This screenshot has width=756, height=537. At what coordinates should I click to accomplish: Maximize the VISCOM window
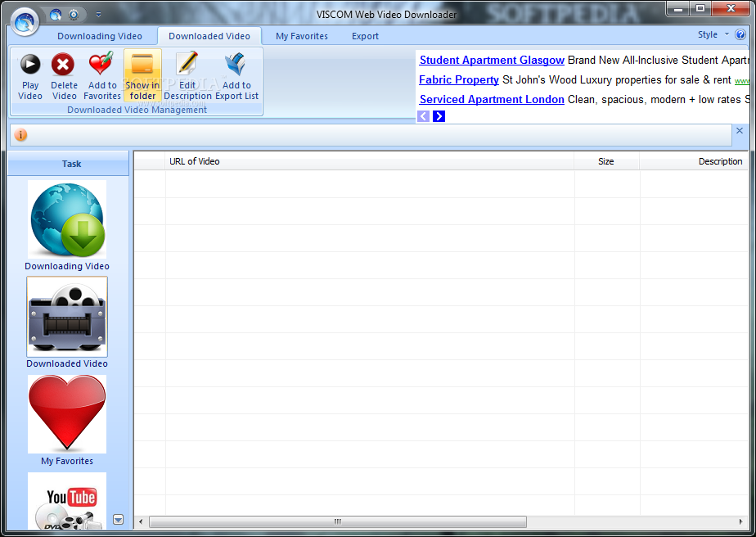click(700, 8)
